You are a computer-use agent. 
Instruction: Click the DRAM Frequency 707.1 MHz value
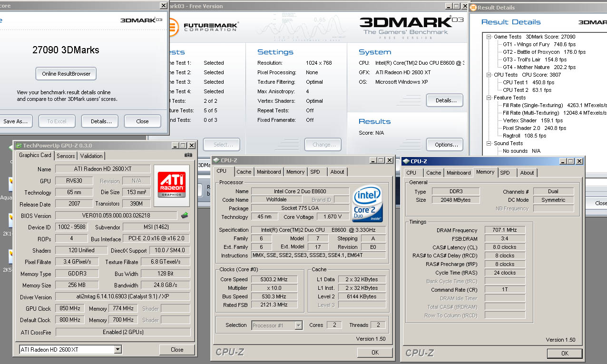[x=505, y=230]
